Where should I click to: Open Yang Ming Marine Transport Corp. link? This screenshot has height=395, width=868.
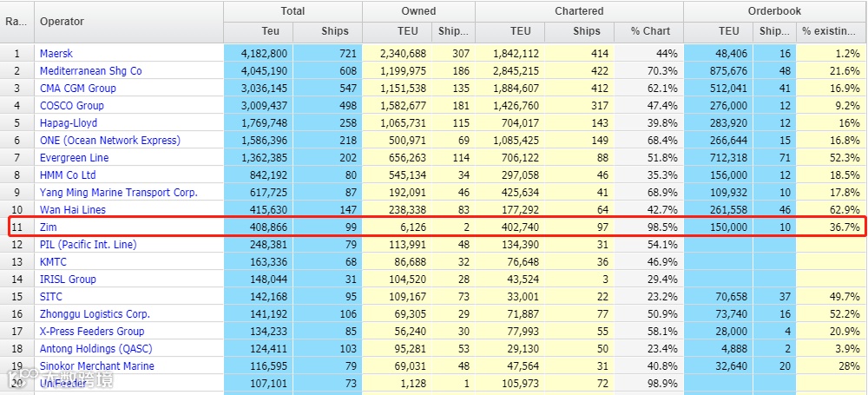coord(119,192)
